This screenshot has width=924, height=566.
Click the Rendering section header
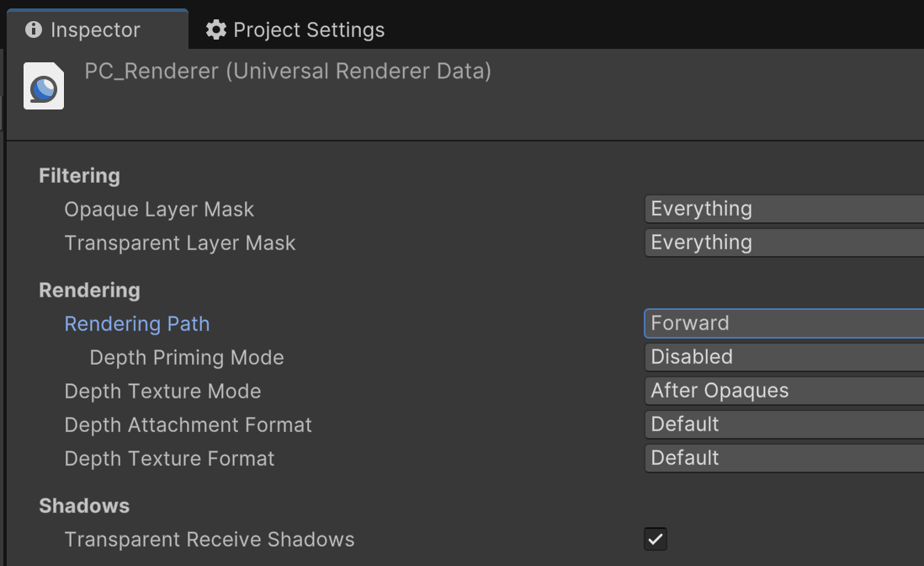tap(89, 290)
